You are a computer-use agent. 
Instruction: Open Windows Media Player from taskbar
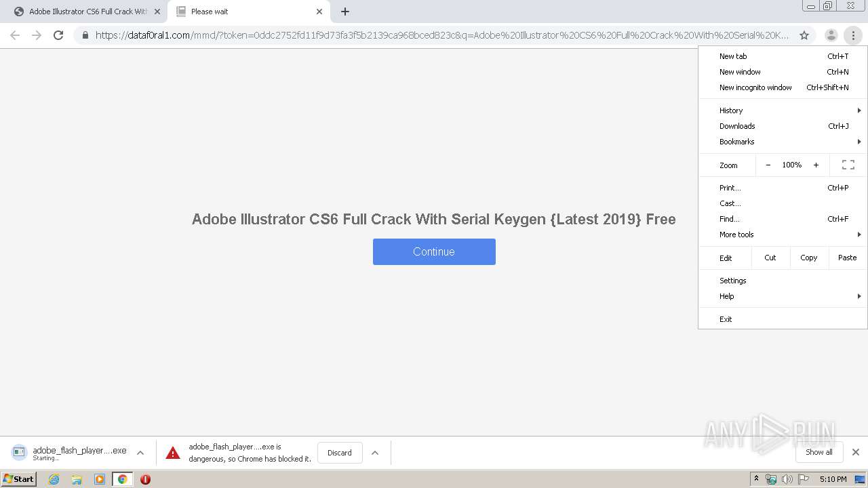(100, 479)
